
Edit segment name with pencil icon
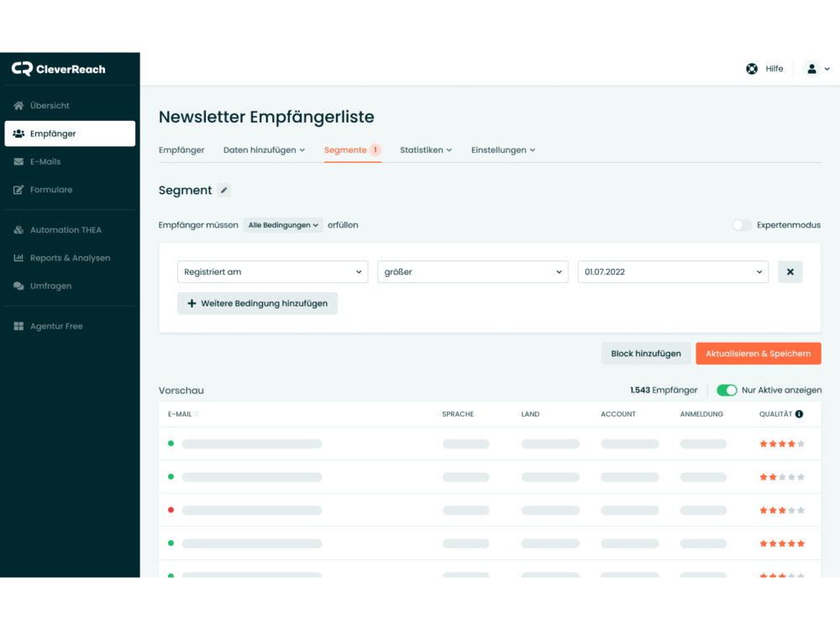click(223, 191)
